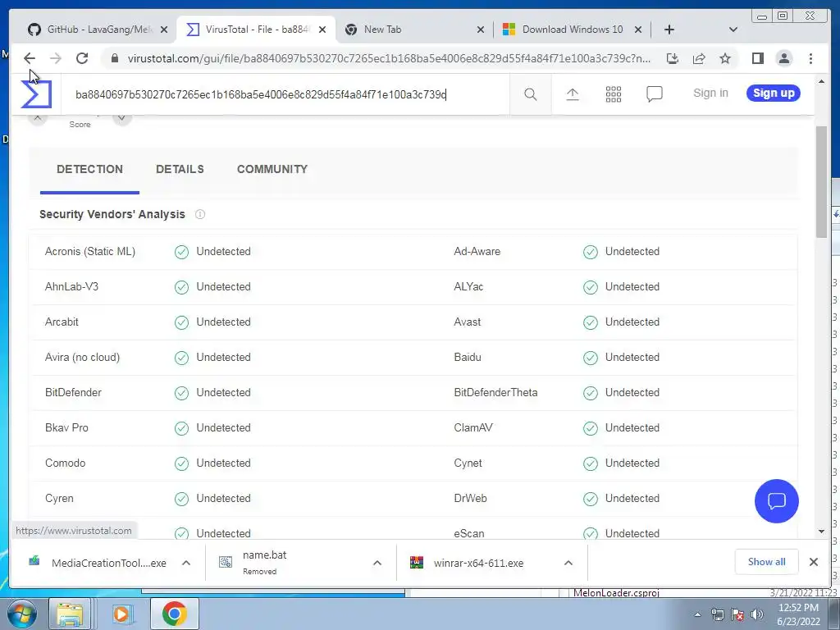Close the downloads bar
840x630 pixels.
(813, 562)
